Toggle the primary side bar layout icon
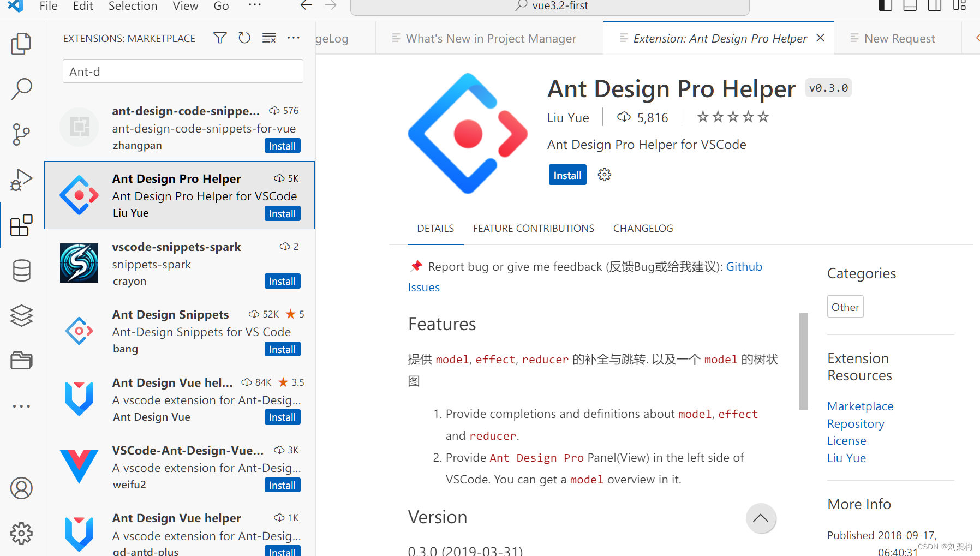The height and width of the screenshot is (556, 980). click(x=885, y=5)
